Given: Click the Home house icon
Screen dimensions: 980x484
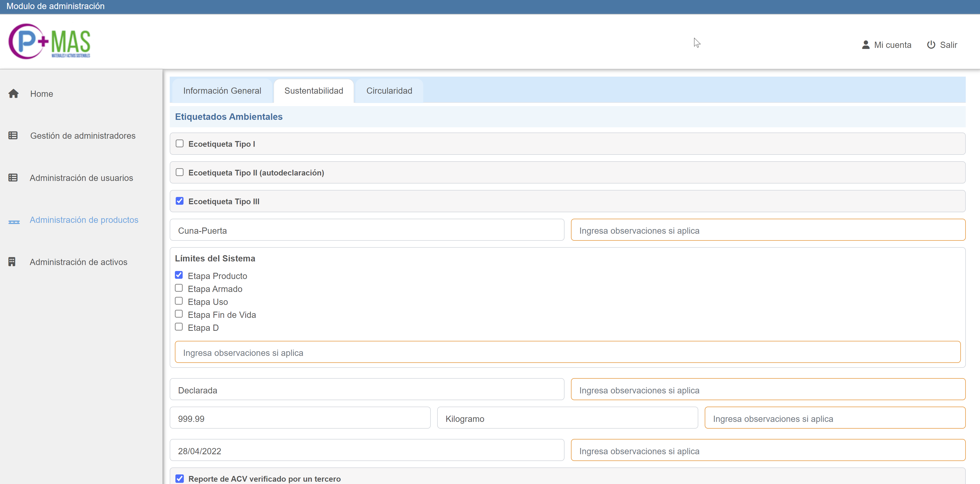Looking at the screenshot, I should pyautogui.click(x=14, y=94).
